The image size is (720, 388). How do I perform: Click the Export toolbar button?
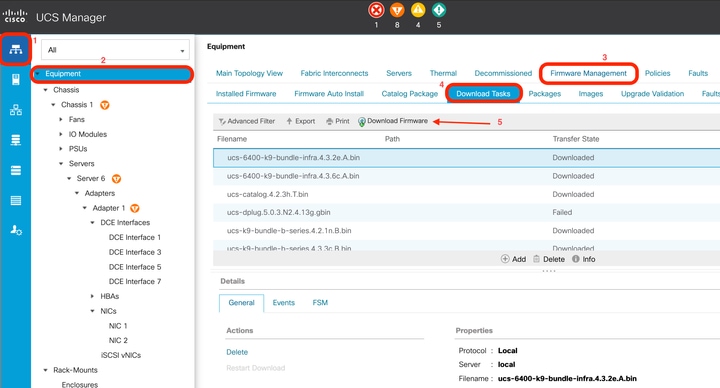(x=301, y=121)
